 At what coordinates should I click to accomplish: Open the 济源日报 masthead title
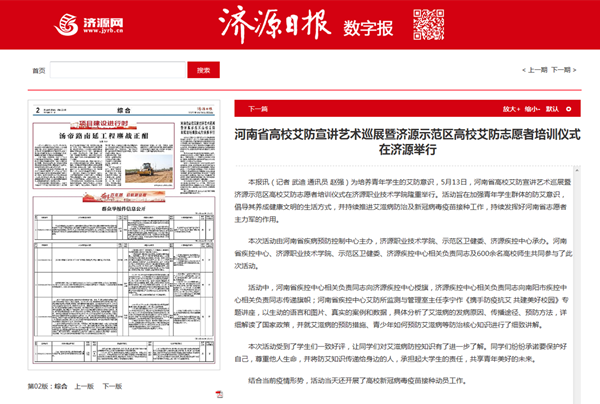(275, 24)
